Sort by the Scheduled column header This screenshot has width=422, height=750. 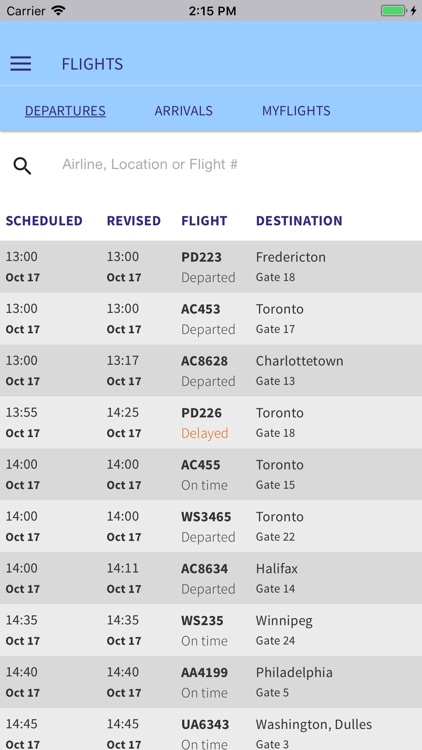pos(44,221)
